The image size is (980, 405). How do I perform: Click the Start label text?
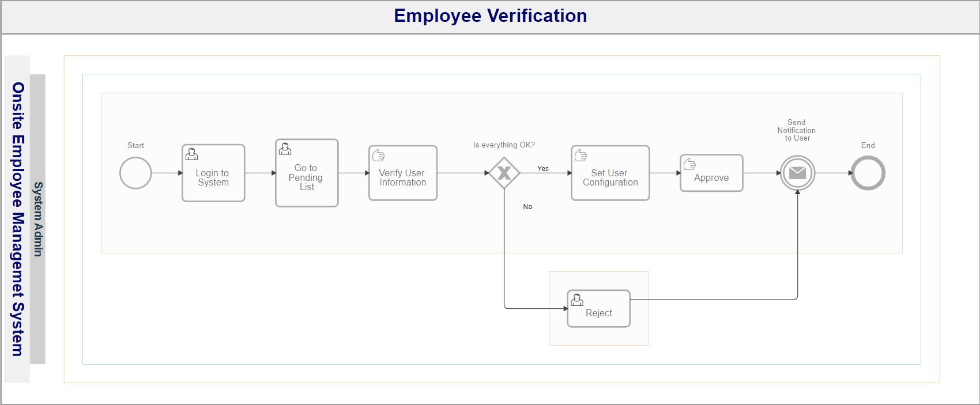pyautogui.click(x=135, y=146)
